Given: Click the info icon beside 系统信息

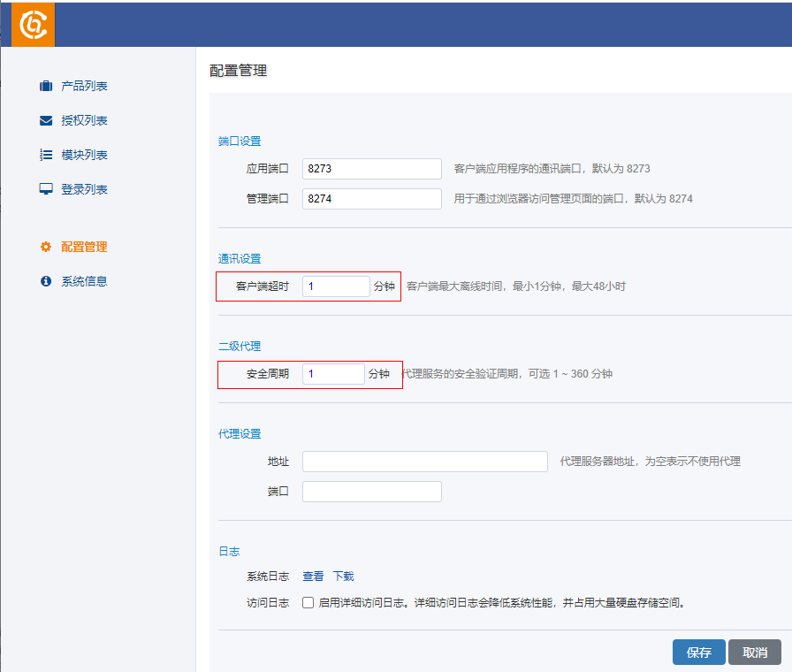Looking at the screenshot, I should pos(46,282).
